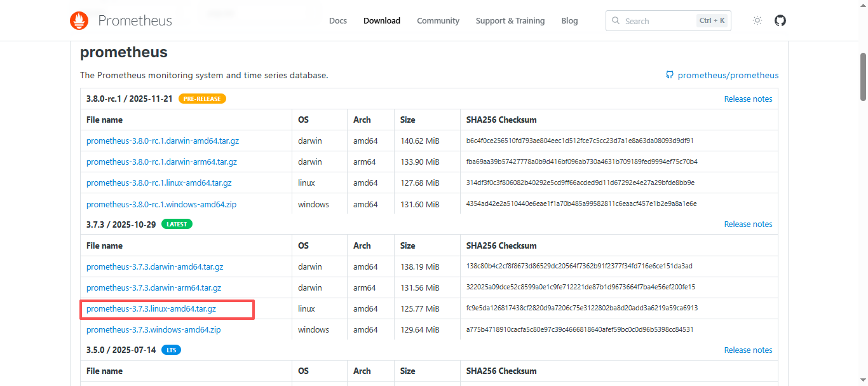
Task: Click the checksum starting with fba69aa39b574277
Action: click(x=581, y=162)
